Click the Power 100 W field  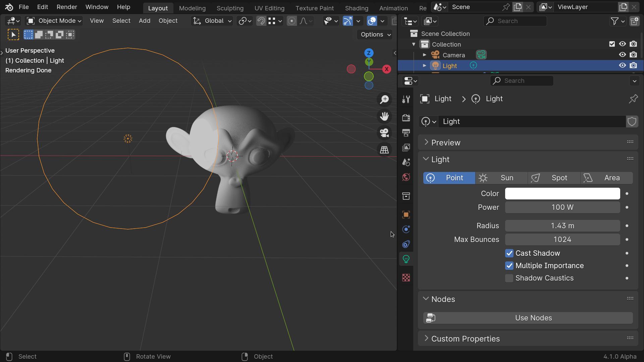562,207
